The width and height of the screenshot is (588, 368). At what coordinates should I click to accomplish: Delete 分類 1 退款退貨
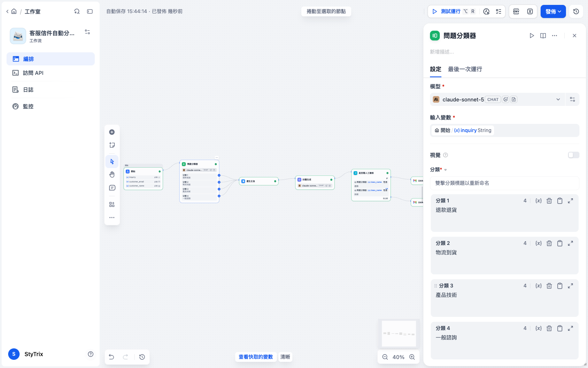click(x=549, y=201)
